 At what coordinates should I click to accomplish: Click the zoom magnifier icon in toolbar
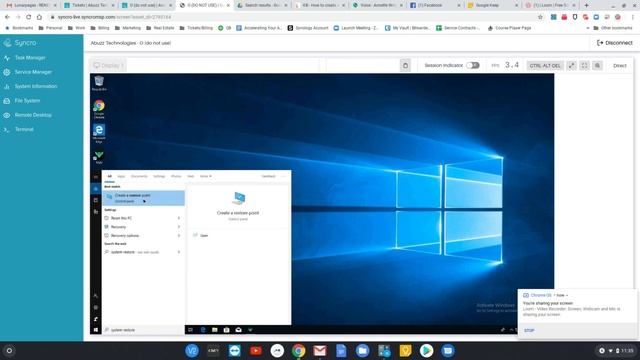coord(598,65)
